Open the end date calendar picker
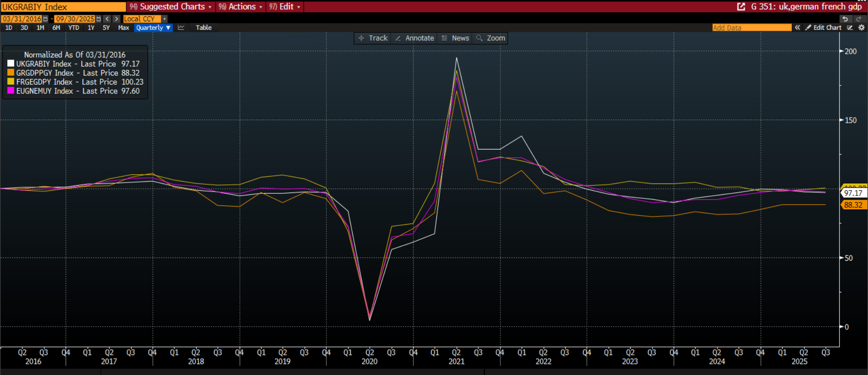 pos(99,19)
